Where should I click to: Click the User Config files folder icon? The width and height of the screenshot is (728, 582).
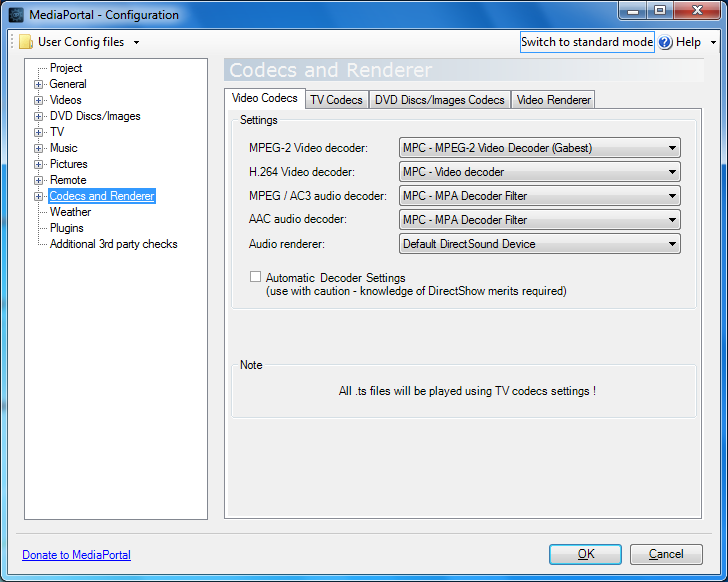click(x=26, y=42)
